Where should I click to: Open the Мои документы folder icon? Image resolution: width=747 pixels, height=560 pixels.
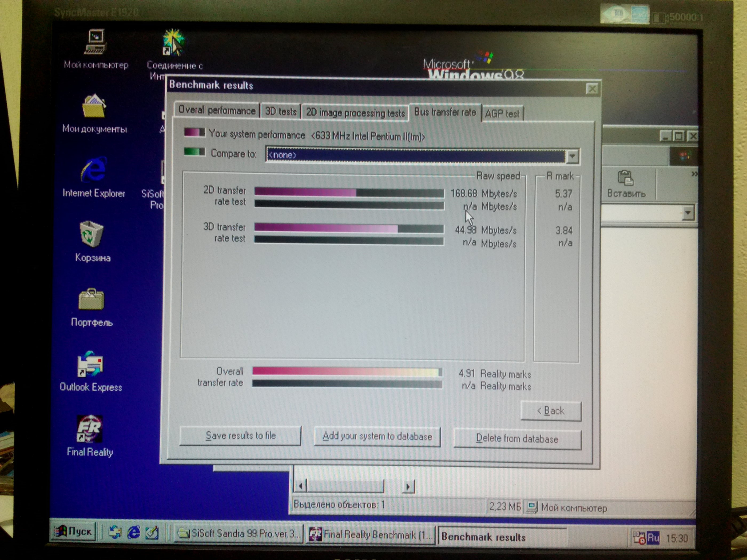(x=94, y=106)
